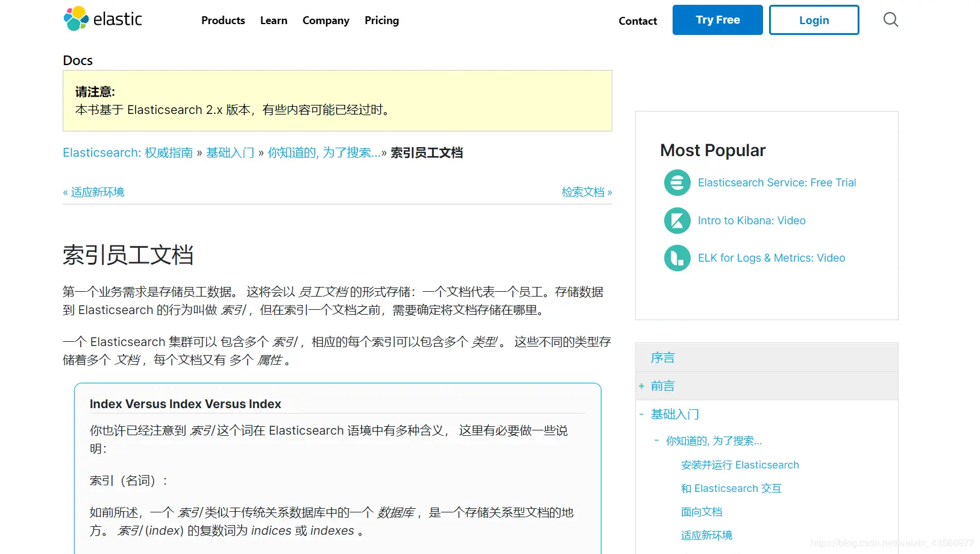Go to the Pricing page

(x=382, y=20)
